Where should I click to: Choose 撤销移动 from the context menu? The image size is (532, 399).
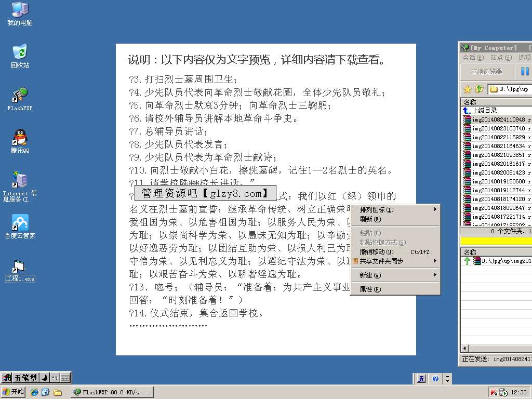[395, 252]
